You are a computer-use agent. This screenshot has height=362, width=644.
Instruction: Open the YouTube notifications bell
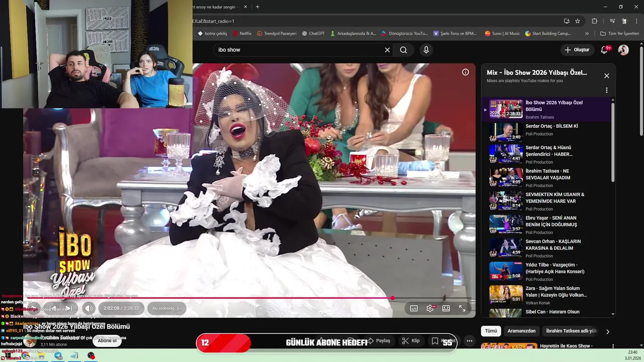[605, 50]
